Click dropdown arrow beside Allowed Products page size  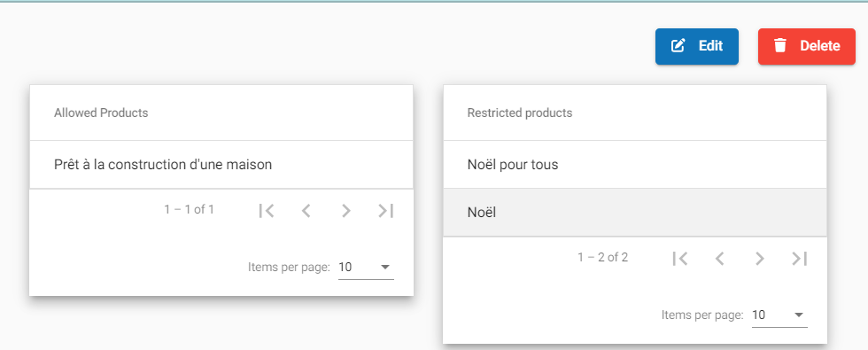point(385,268)
